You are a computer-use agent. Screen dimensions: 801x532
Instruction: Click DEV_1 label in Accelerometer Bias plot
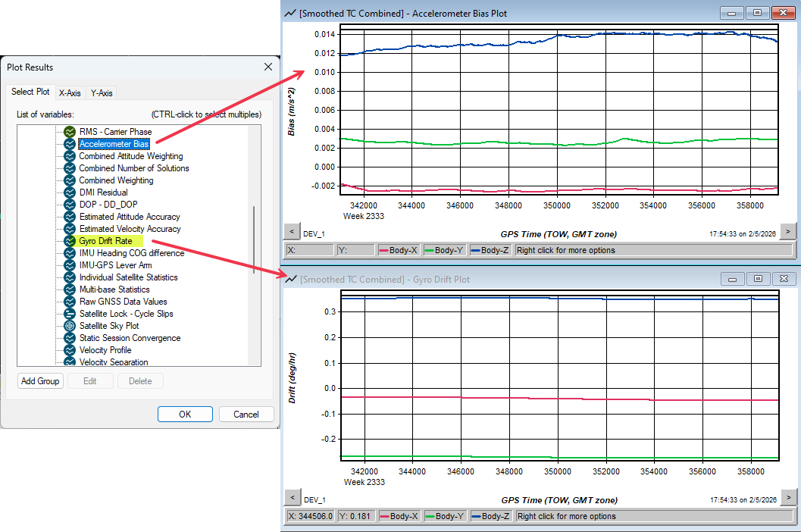pyautogui.click(x=314, y=234)
